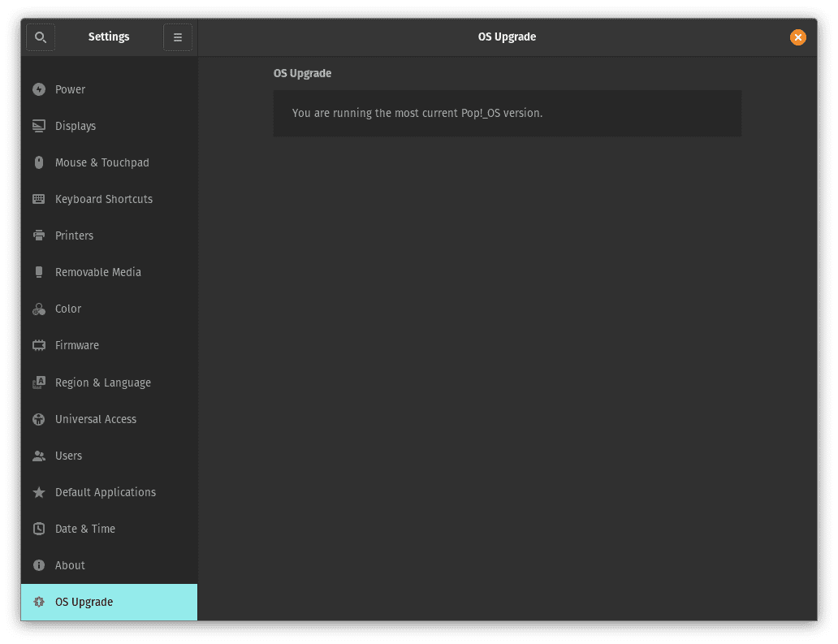Open the About panel
This screenshot has height=644, width=838.
[109, 565]
